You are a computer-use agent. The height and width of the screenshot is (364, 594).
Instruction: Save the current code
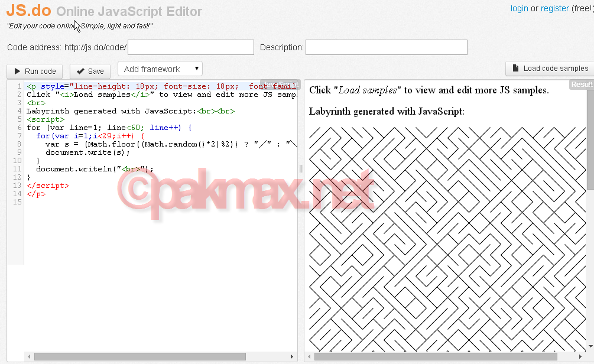(90, 71)
